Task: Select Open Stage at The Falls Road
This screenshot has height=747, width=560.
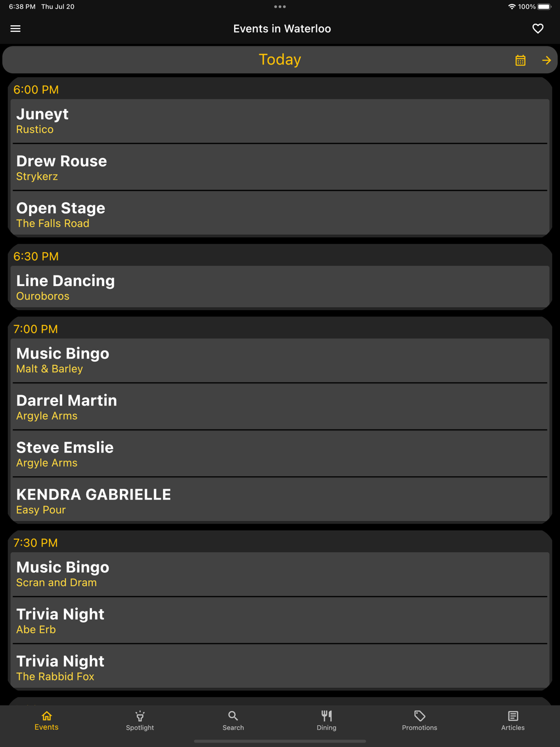Action: click(x=280, y=215)
